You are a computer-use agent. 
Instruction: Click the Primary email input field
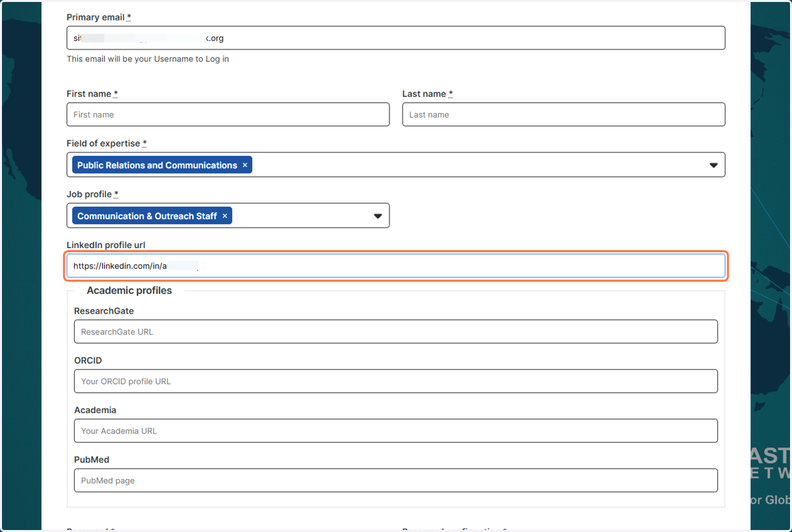pyautogui.click(x=396, y=38)
